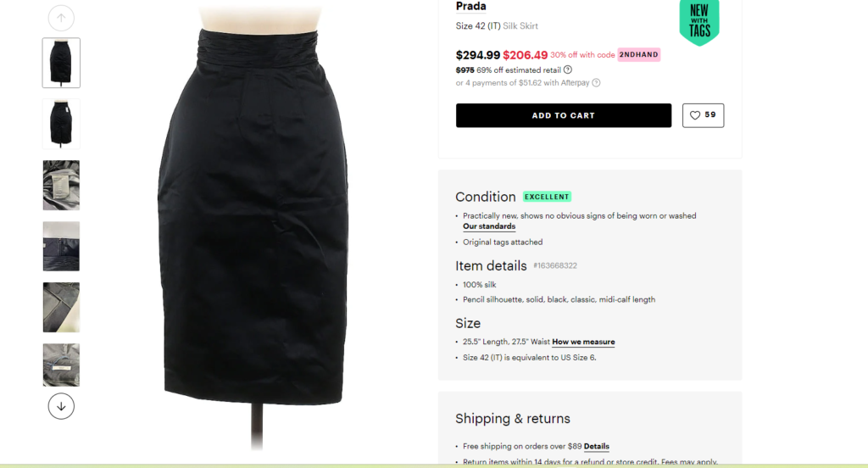Click the 2NDHAND promo code badge
This screenshot has width=868, height=468.
coord(639,54)
